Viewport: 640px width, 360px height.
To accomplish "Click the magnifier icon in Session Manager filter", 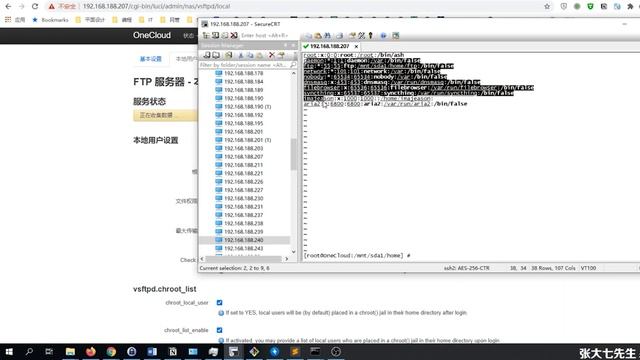I will coord(293,65).
